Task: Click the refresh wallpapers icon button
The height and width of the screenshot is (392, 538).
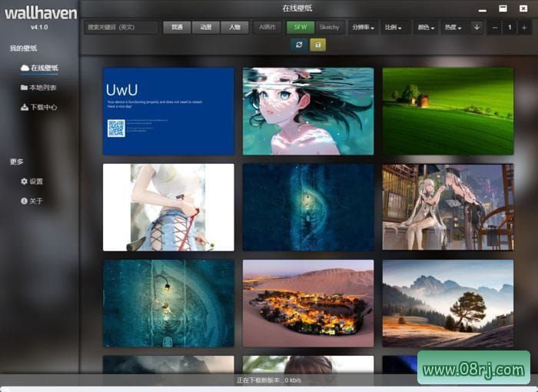Action: coord(299,45)
